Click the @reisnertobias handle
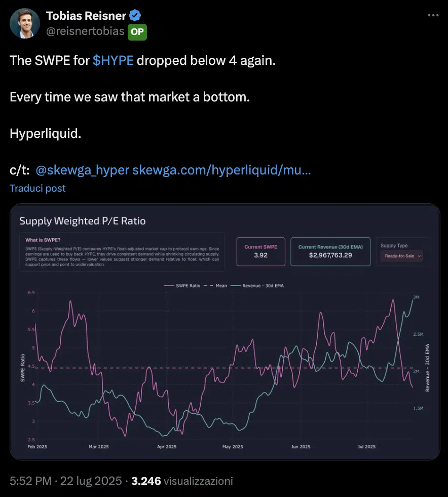The height and width of the screenshot is (497, 448). coord(85,31)
